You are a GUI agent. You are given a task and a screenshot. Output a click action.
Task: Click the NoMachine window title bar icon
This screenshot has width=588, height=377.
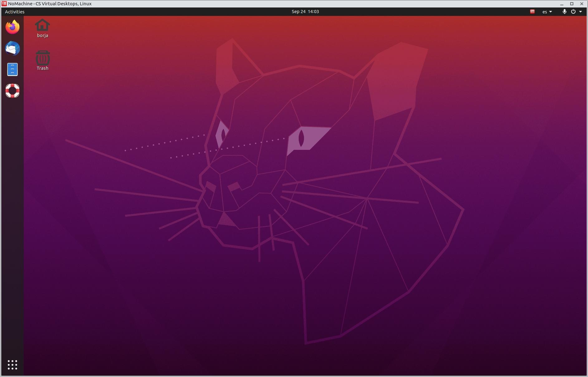click(4, 4)
